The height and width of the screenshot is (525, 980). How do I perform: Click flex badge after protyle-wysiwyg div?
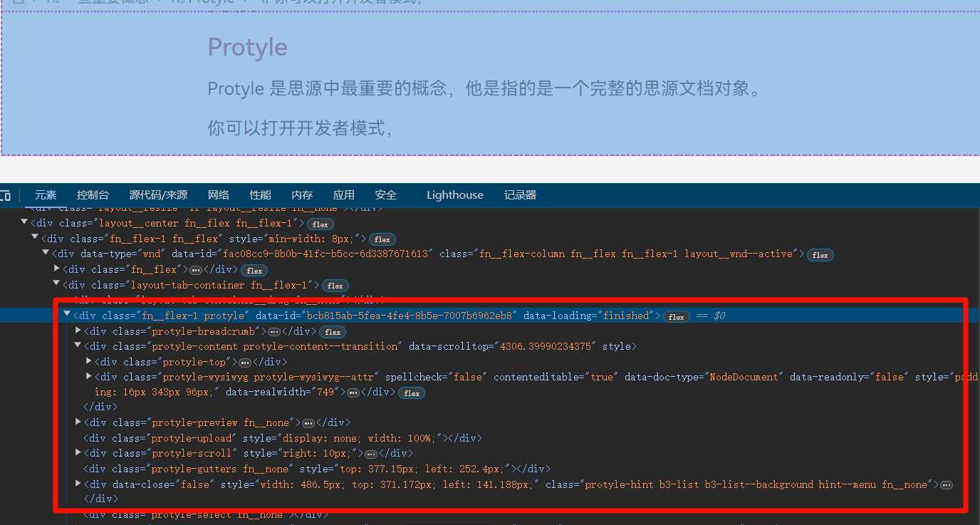(x=411, y=393)
